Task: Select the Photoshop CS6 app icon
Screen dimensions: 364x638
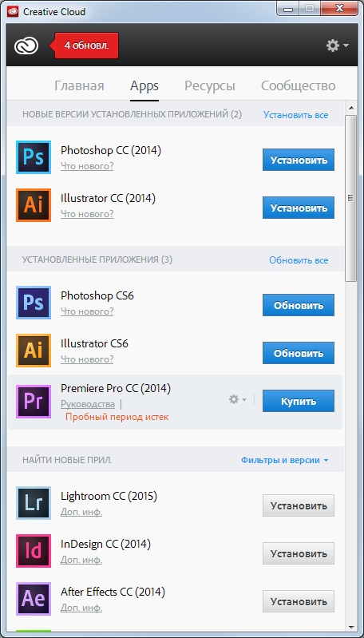Action: click(34, 303)
